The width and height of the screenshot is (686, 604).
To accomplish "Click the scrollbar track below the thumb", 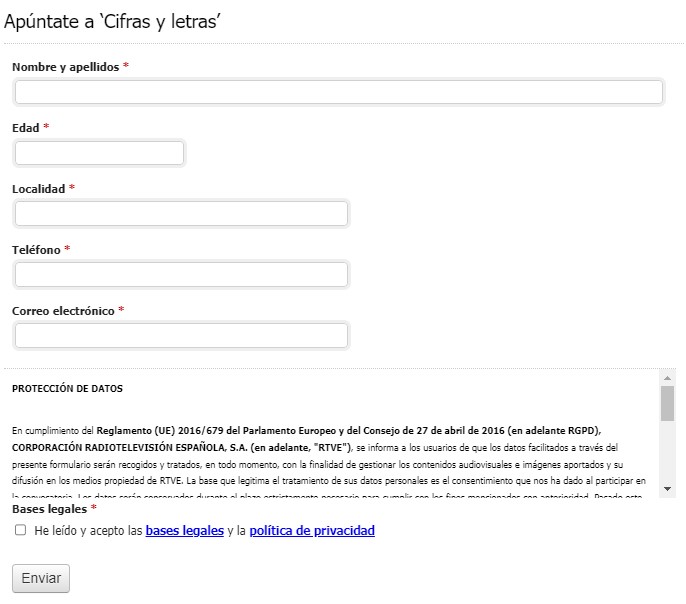I will (x=667, y=452).
